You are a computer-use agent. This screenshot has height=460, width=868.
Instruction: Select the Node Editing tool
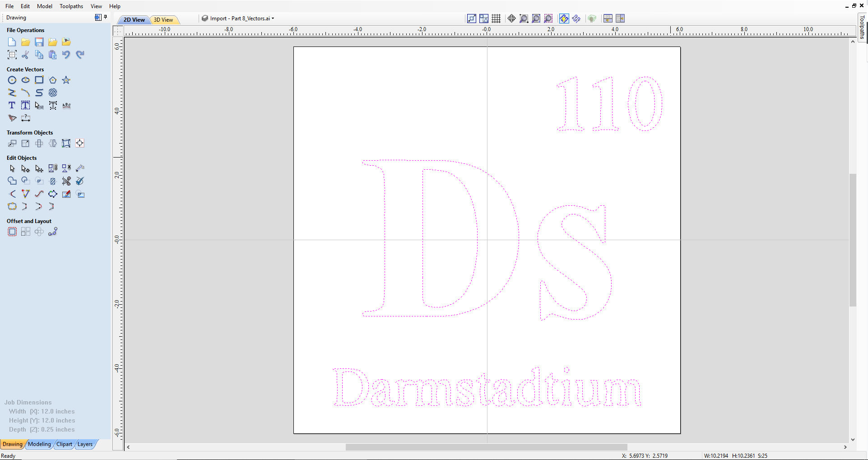[26, 168]
